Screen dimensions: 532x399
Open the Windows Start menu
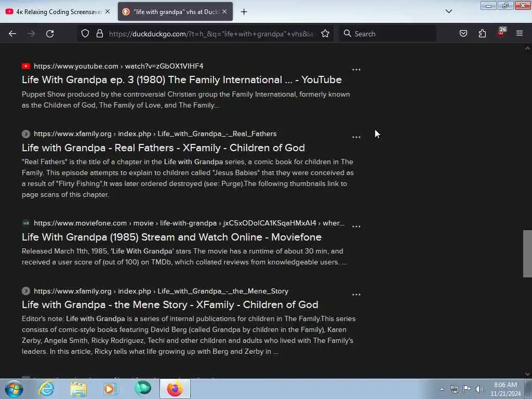point(14,389)
